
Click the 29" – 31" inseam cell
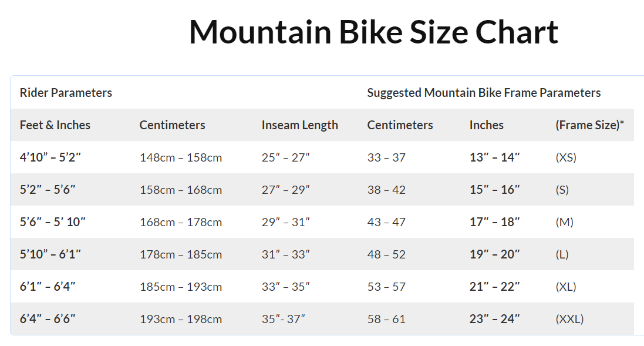tap(286, 222)
